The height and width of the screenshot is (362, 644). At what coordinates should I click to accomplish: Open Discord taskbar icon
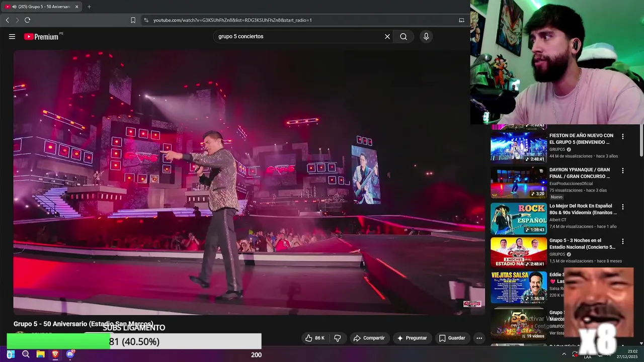[x=70, y=354]
